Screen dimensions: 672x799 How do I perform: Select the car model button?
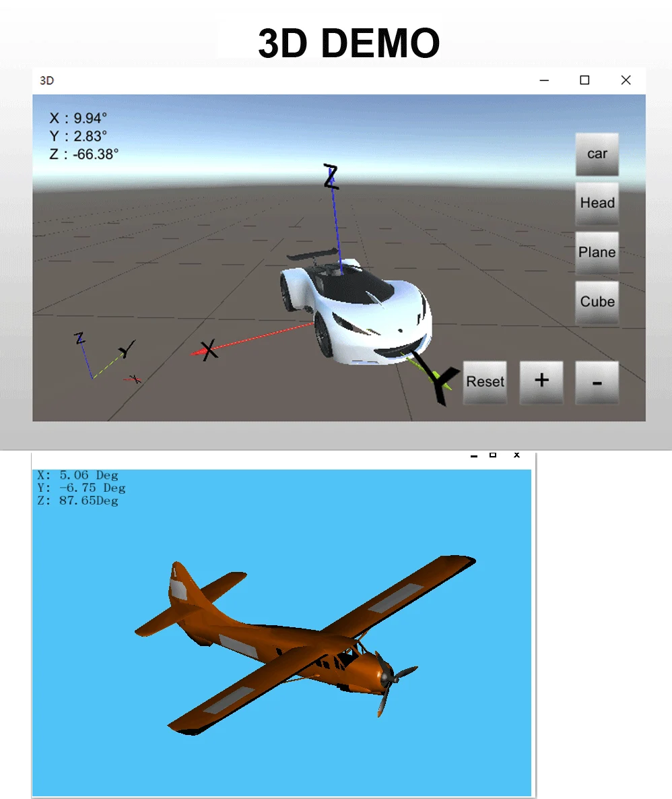click(597, 154)
